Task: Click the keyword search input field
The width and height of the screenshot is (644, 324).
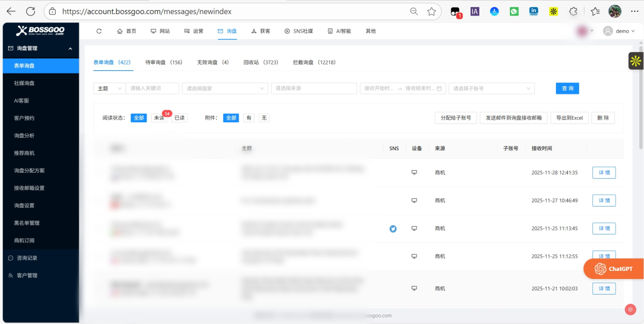Action: coord(152,89)
